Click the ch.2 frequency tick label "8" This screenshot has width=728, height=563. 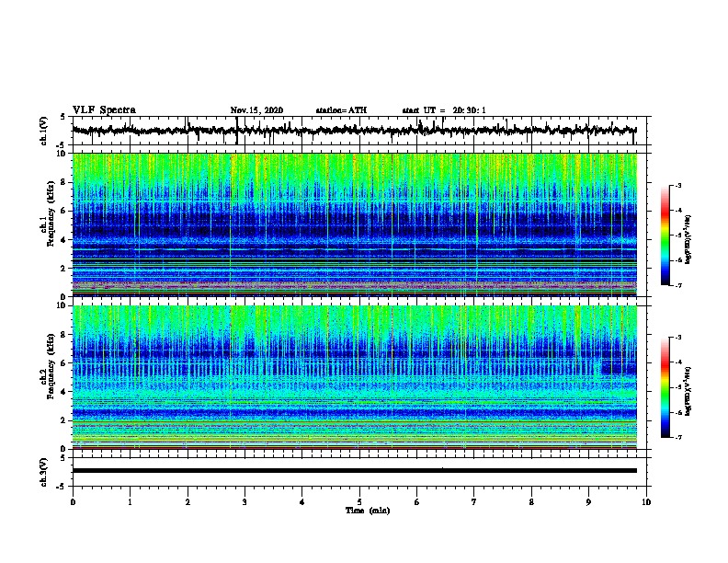pos(63,335)
